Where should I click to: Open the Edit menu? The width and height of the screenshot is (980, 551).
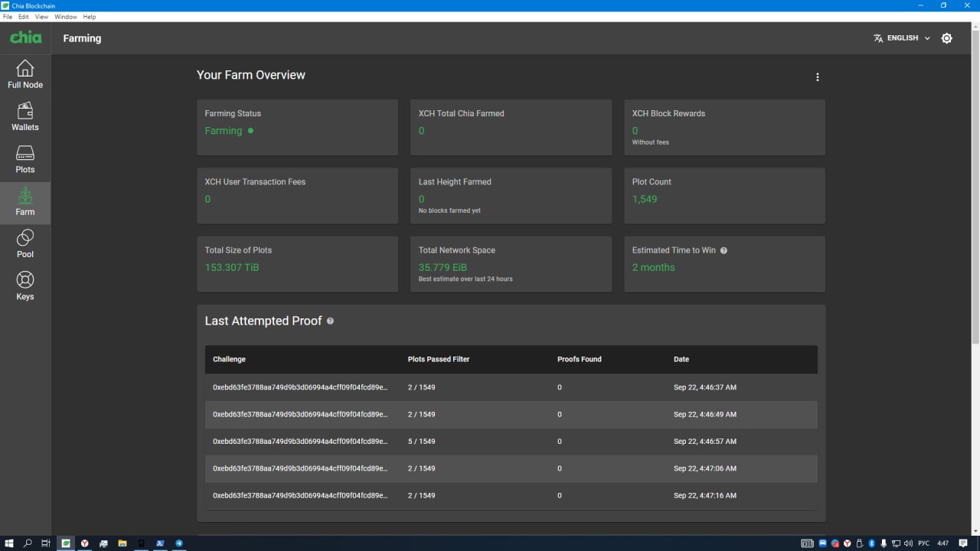pyautogui.click(x=24, y=17)
